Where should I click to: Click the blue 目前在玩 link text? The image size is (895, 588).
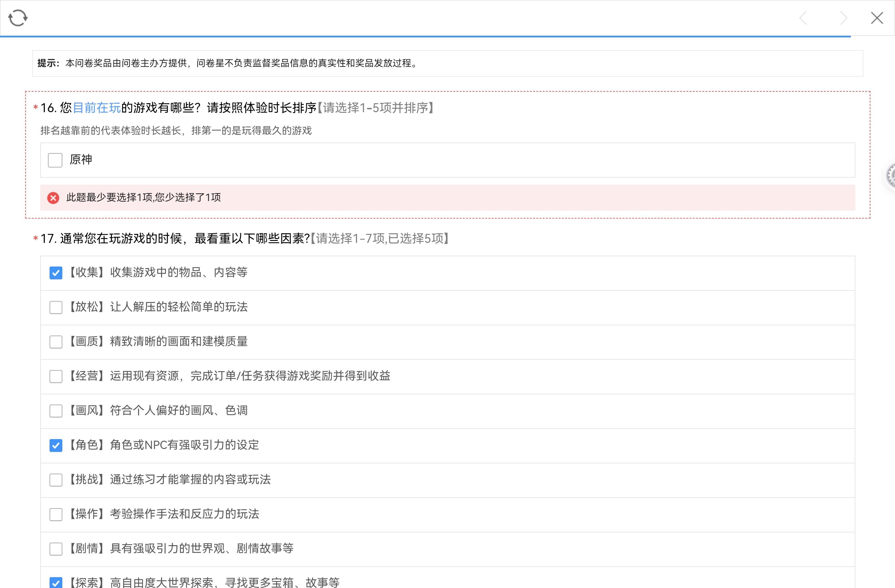[x=97, y=108]
